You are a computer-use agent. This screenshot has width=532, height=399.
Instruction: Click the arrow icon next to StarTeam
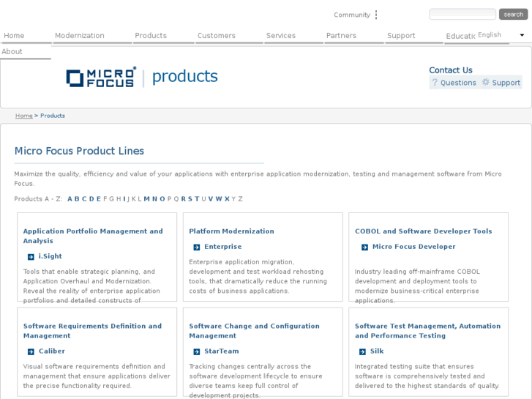click(x=196, y=352)
